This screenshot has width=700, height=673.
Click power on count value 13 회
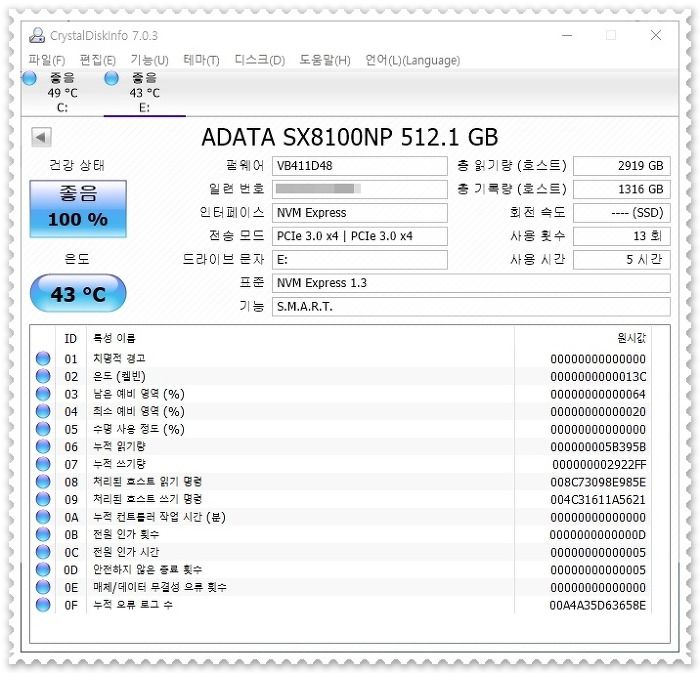click(x=621, y=236)
